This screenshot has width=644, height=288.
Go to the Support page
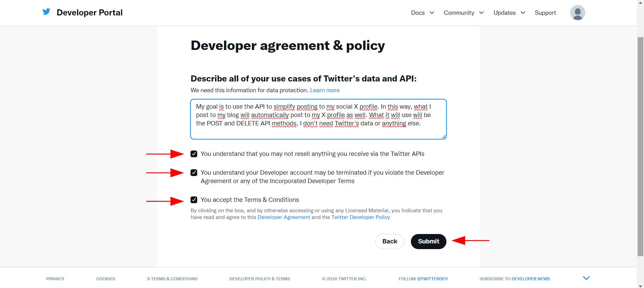point(545,13)
